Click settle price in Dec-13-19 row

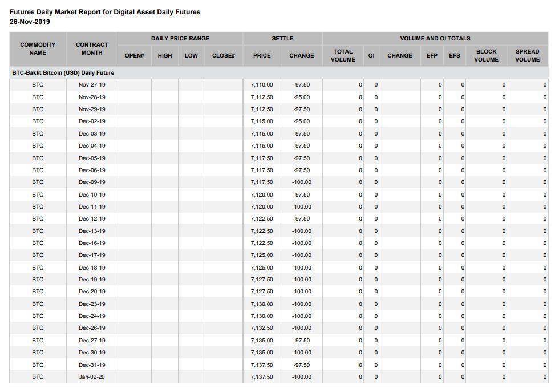click(262, 231)
